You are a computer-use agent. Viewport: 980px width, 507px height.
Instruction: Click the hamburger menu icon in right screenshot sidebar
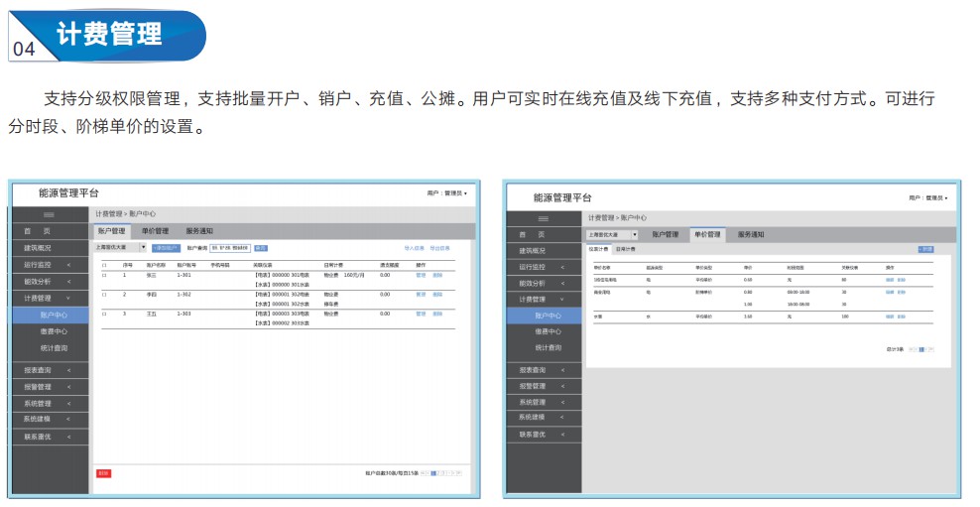(x=543, y=218)
